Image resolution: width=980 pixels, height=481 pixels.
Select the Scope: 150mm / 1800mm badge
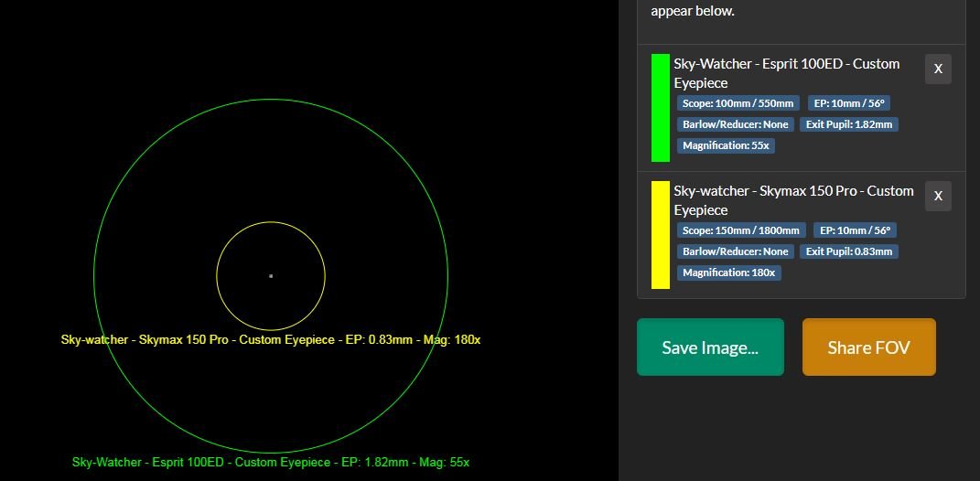click(740, 230)
